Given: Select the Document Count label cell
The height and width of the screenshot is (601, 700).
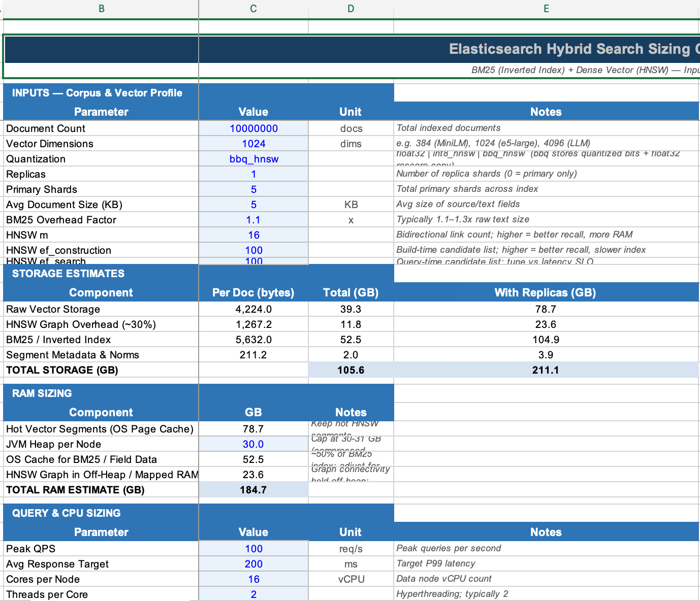Looking at the screenshot, I should tap(101, 128).
